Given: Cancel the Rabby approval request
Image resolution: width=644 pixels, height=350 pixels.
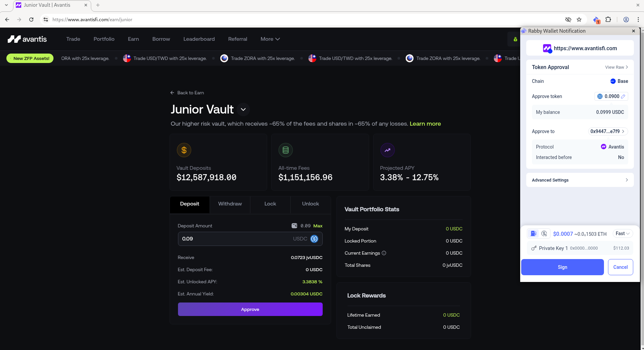Looking at the screenshot, I should [620, 267].
